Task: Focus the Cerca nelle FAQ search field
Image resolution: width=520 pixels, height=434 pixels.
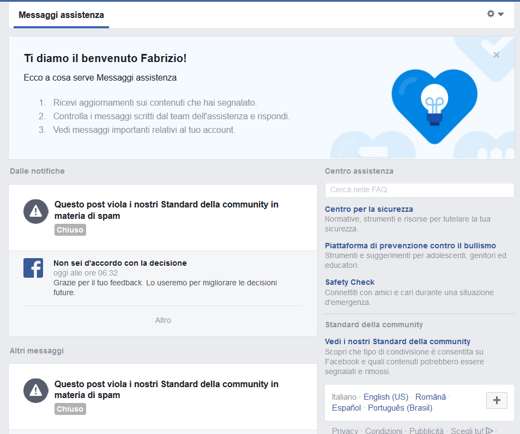Action: pyautogui.click(x=419, y=190)
